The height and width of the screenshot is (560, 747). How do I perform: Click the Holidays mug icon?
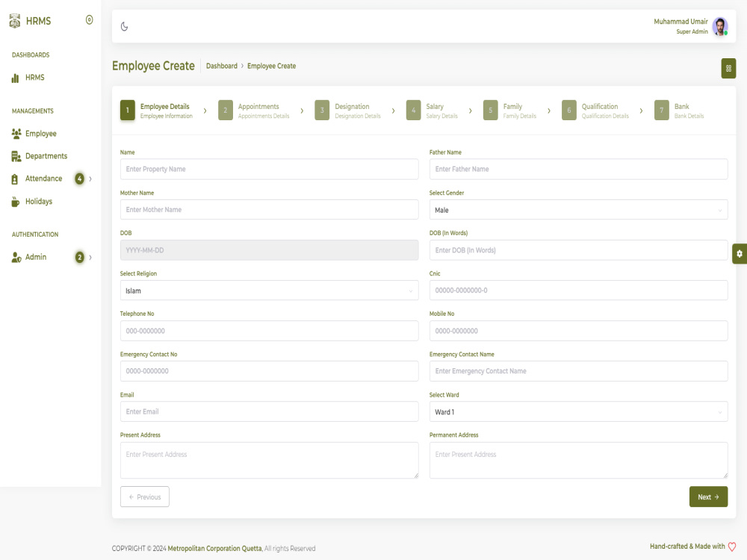click(x=15, y=202)
